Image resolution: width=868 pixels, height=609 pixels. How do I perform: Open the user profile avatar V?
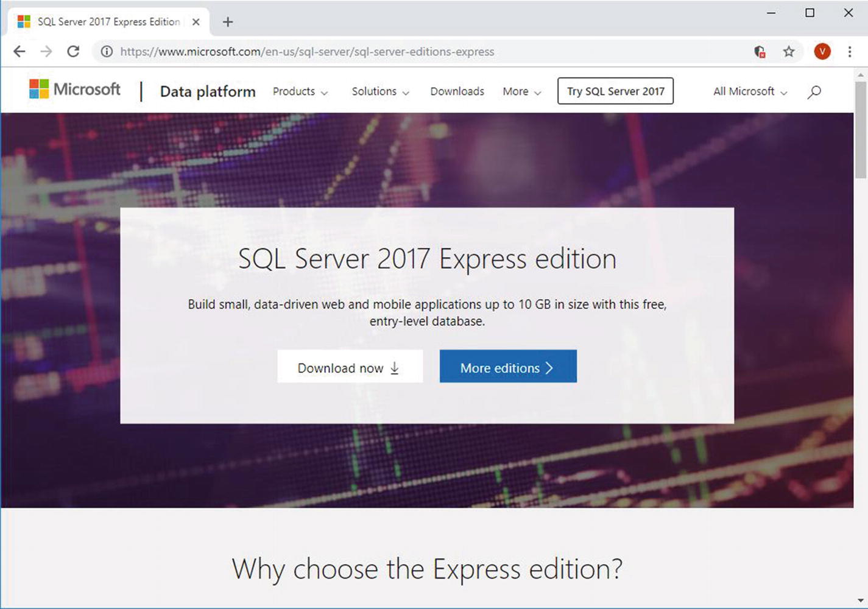[822, 52]
